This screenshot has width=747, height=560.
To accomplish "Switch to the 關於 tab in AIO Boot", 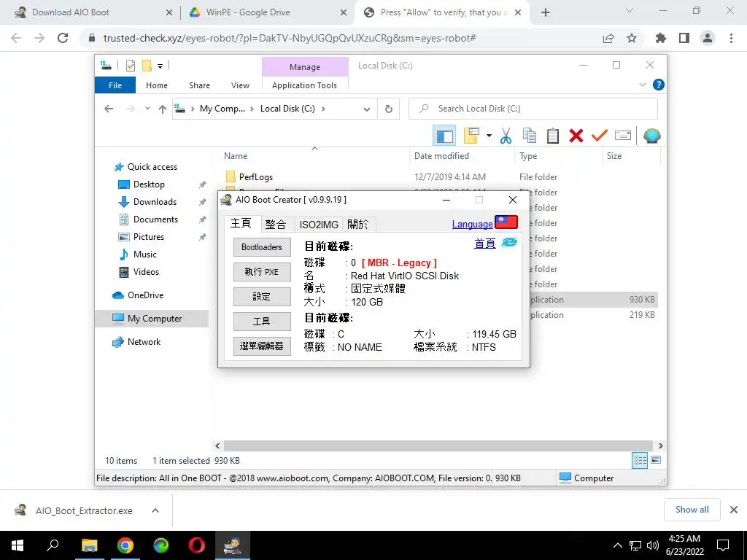I will point(357,225).
